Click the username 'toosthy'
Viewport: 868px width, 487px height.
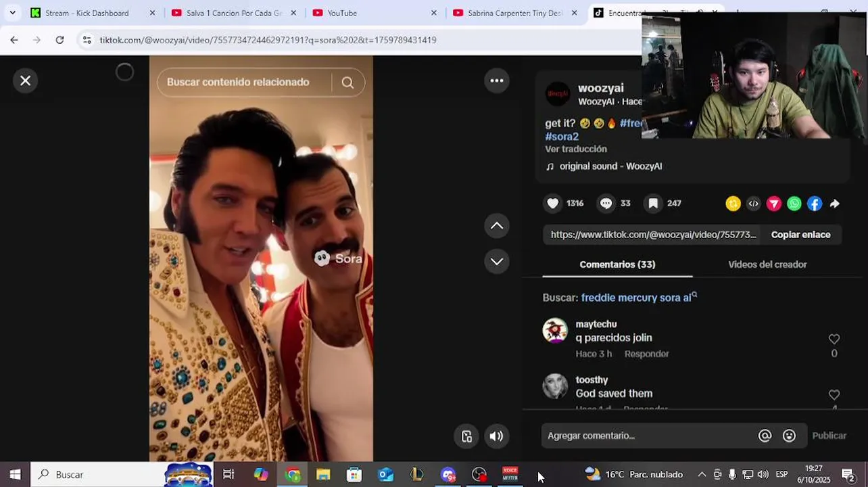pyautogui.click(x=592, y=380)
